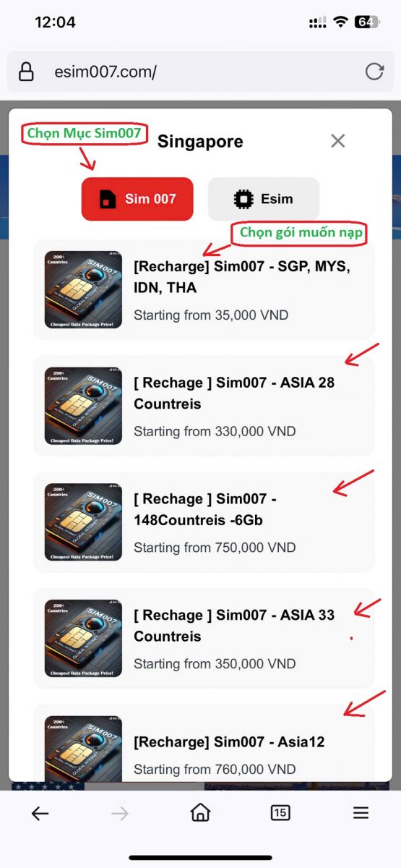
Task: Open the browser home page icon
Action: [200, 813]
